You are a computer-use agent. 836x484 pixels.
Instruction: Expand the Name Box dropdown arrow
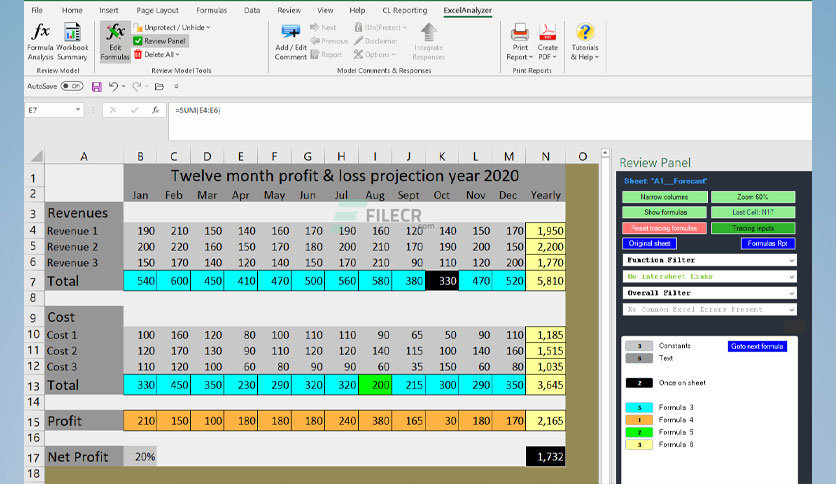click(78, 110)
